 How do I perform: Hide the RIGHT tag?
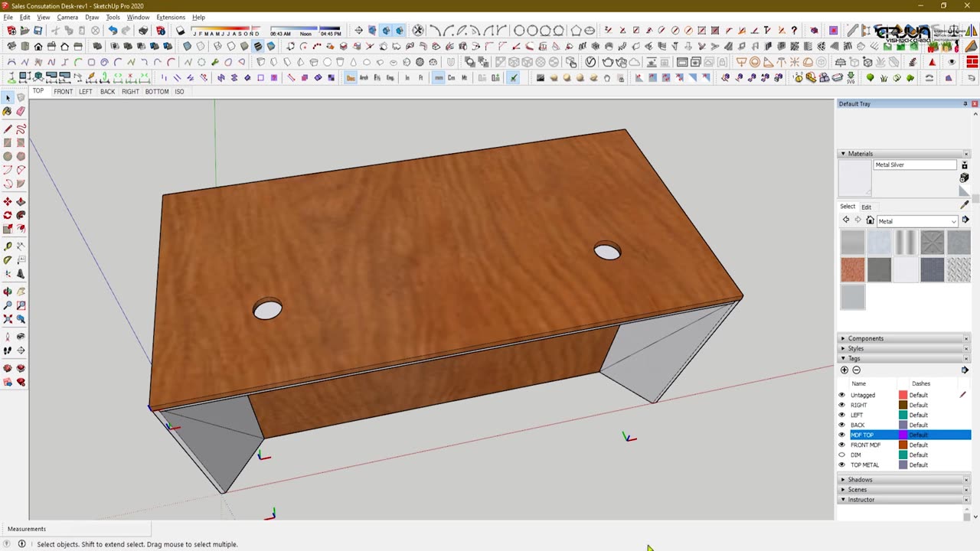(842, 405)
